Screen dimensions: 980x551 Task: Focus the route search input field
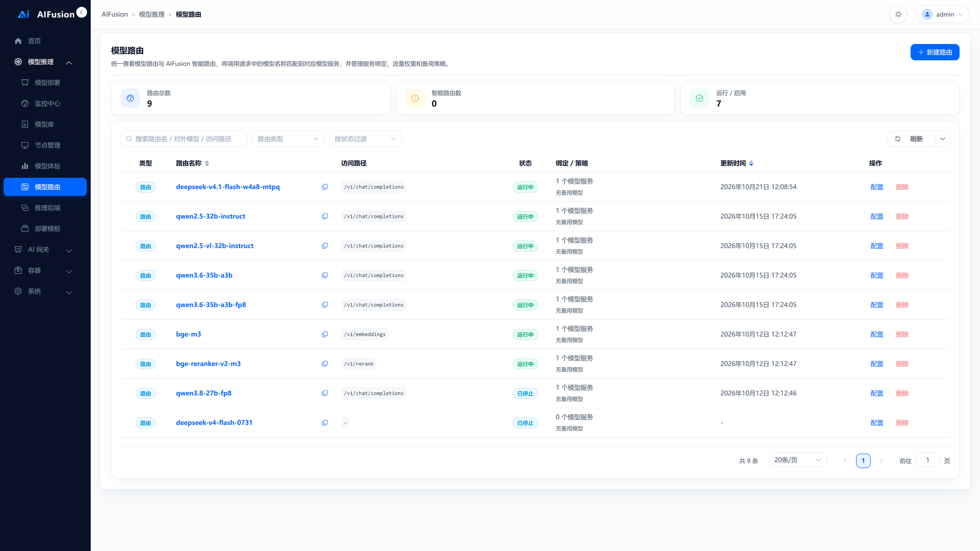point(184,139)
